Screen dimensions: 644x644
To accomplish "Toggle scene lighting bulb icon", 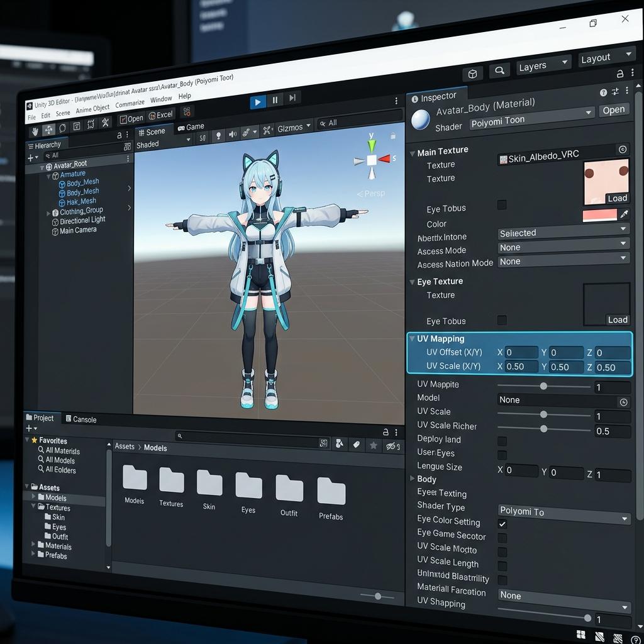I will (218, 136).
